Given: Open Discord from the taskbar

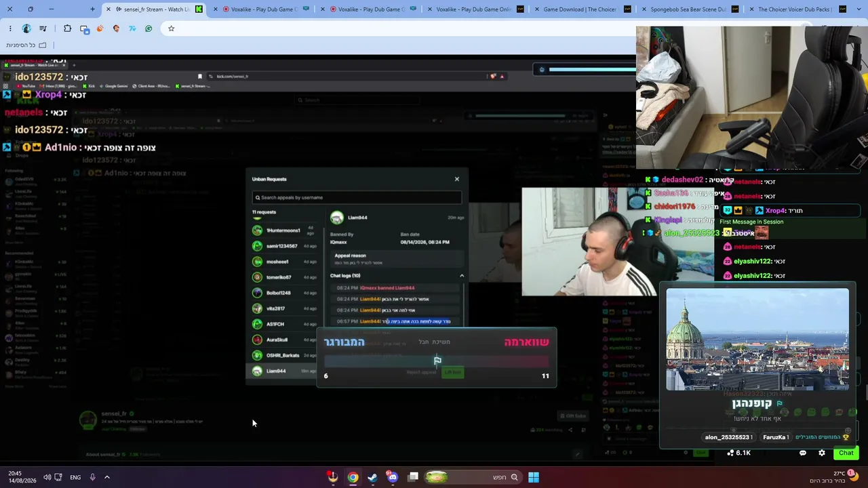Looking at the screenshot, I should (x=393, y=477).
